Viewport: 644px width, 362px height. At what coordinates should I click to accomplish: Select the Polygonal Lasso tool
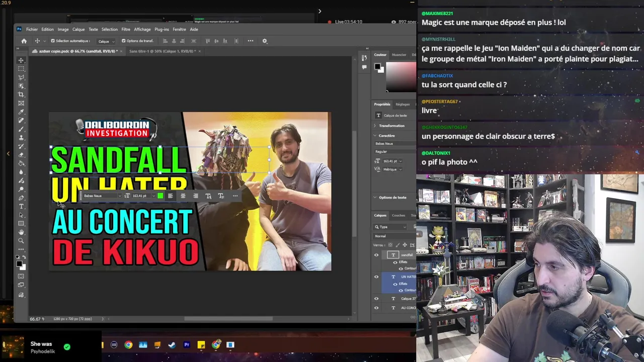(21, 77)
